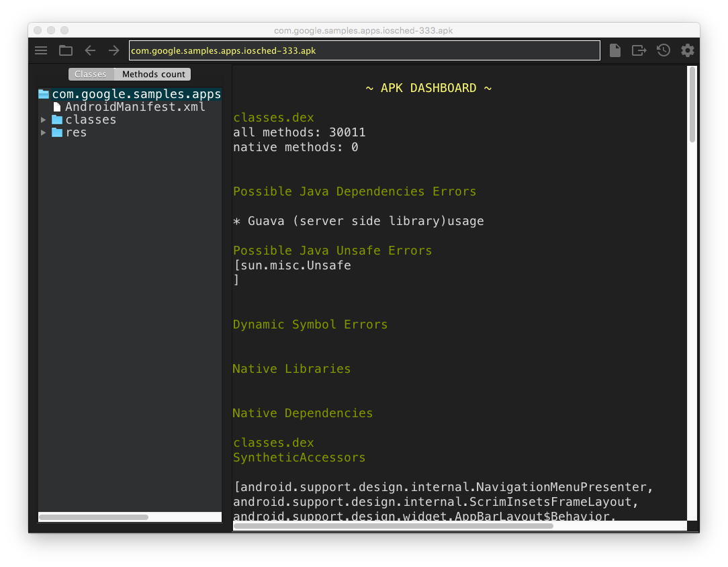Select com.google.samples.apps root node

coord(130,94)
